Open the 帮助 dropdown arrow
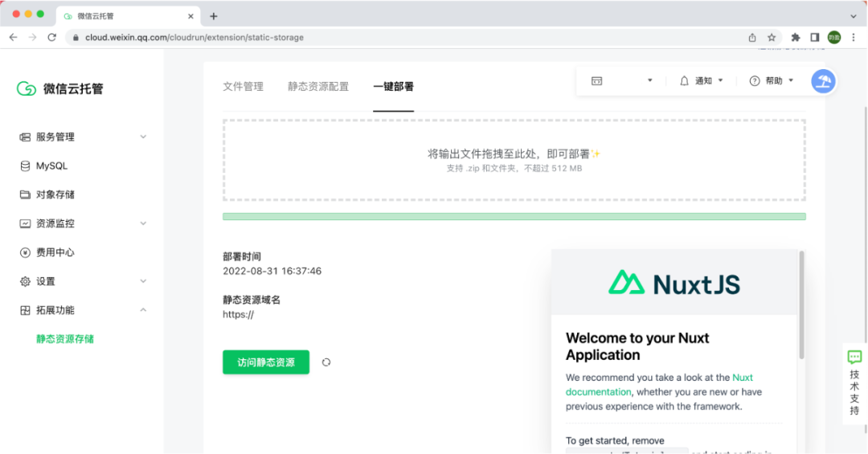 (791, 81)
